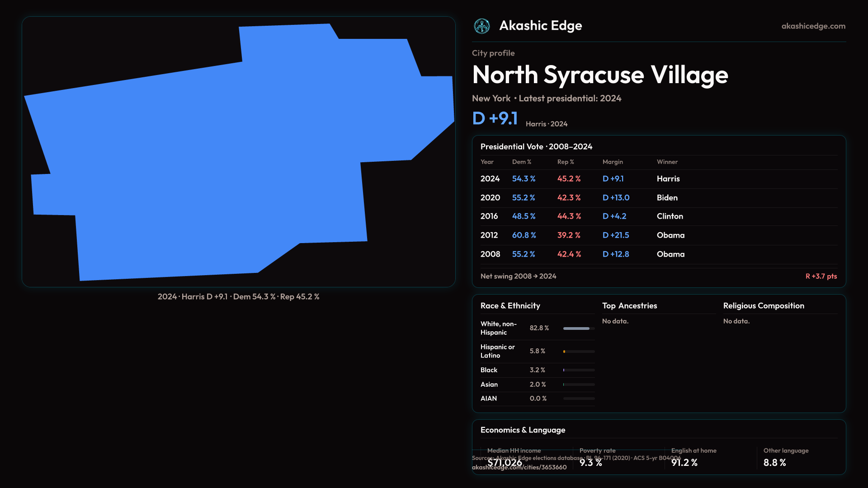The image size is (868, 488).
Task: Click the Religious Composition heading
Action: pyautogui.click(x=763, y=306)
